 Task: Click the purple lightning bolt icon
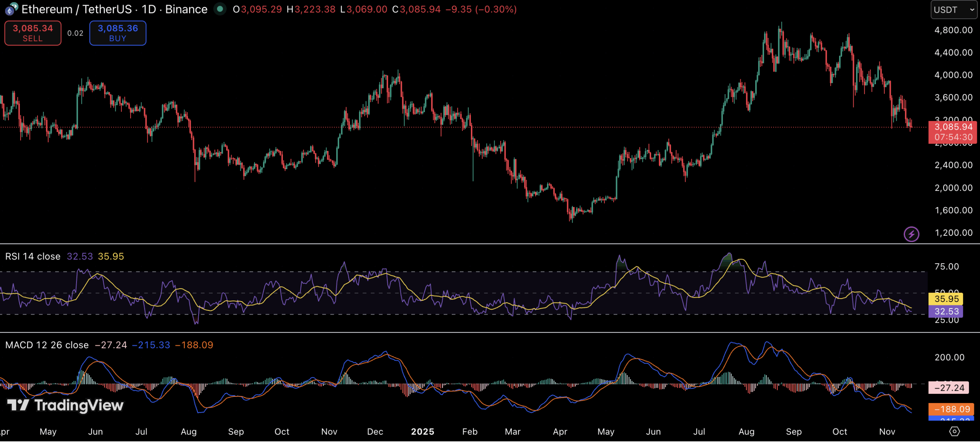click(911, 234)
